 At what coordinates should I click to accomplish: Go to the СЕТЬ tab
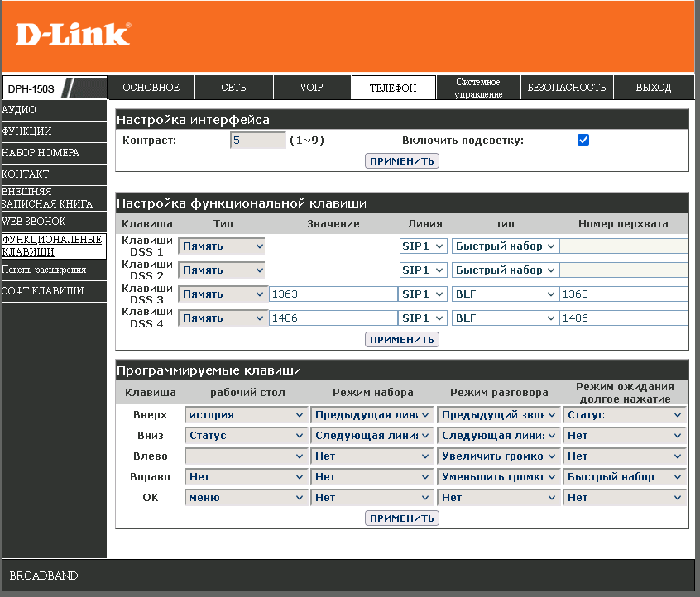pyautogui.click(x=233, y=88)
